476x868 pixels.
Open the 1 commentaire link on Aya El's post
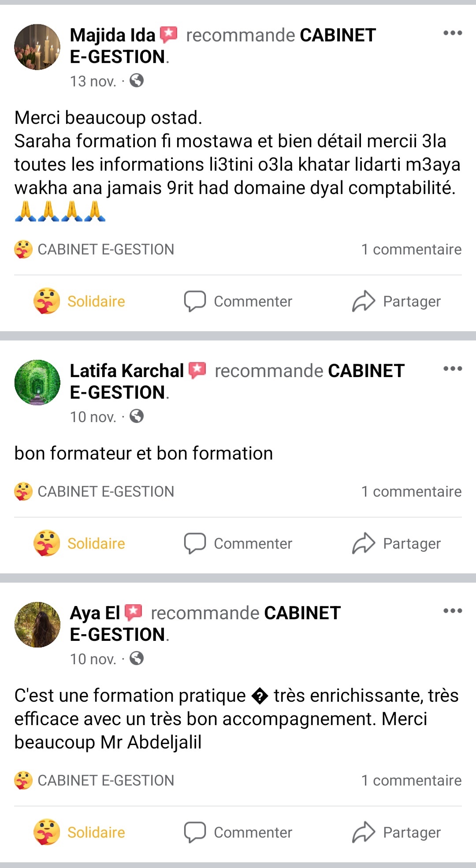[411, 780]
